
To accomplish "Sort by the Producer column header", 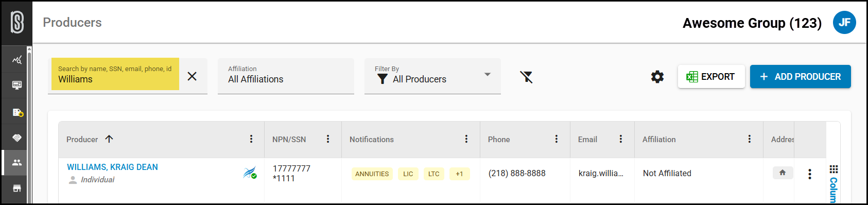I will [x=82, y=139].
